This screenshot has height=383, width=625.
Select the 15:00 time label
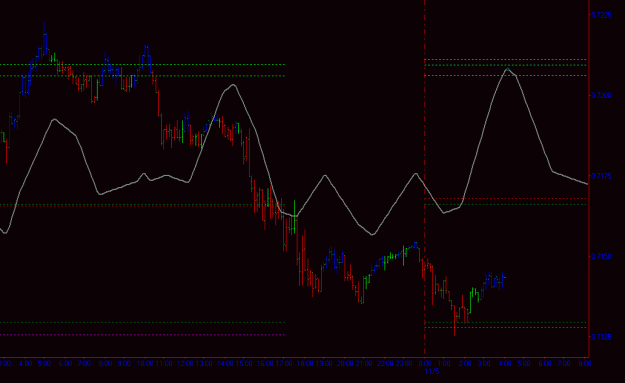(244, 363)
